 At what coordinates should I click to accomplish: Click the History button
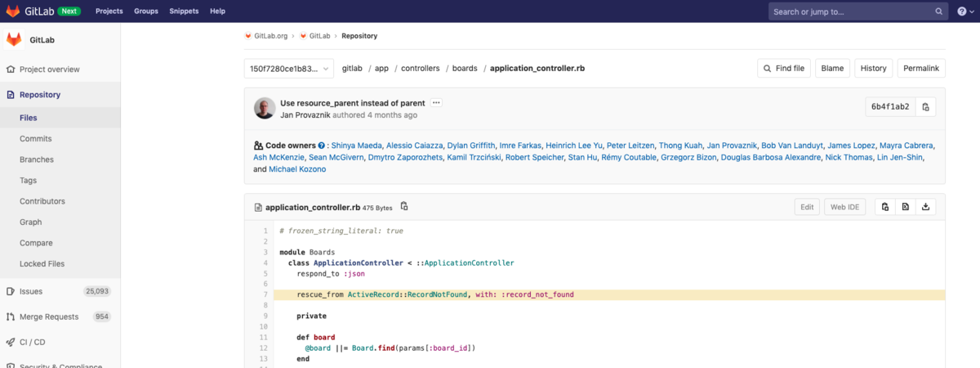coord(873,69)
